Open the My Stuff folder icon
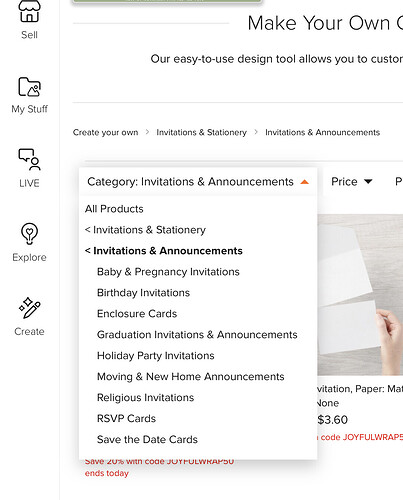 point(29,87)
